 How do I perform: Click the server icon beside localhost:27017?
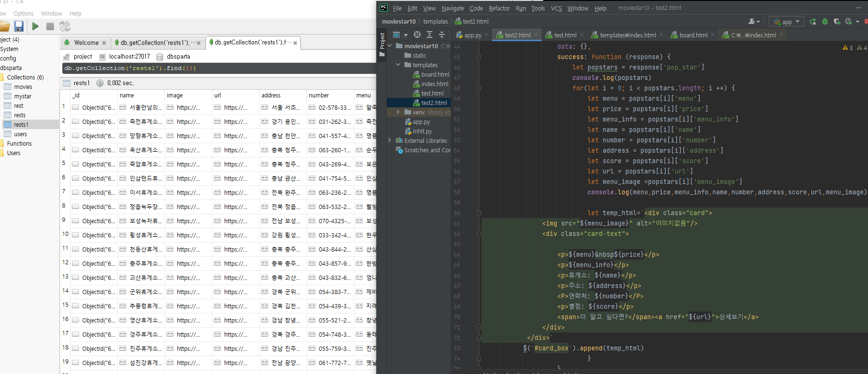102,57
